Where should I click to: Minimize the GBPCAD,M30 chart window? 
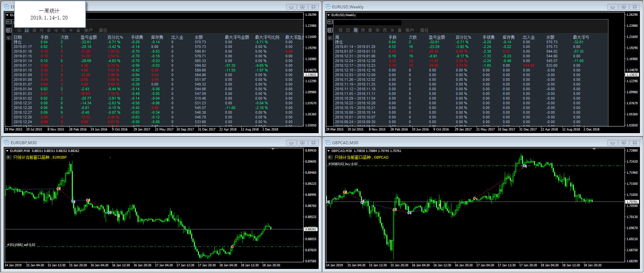[x=612, y=143]
